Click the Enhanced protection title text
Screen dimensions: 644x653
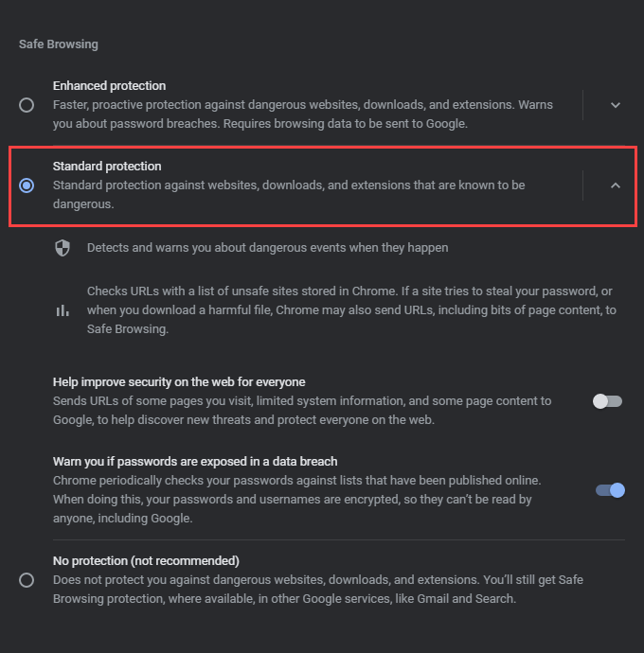pos(109,86)
